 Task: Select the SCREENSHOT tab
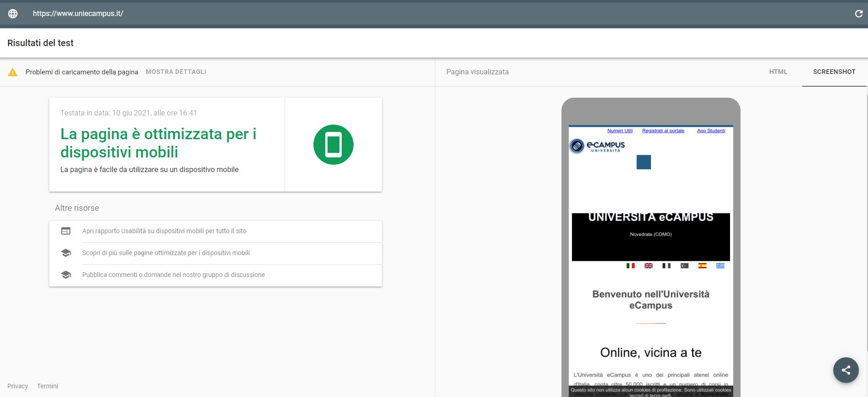tap(834, 72)
